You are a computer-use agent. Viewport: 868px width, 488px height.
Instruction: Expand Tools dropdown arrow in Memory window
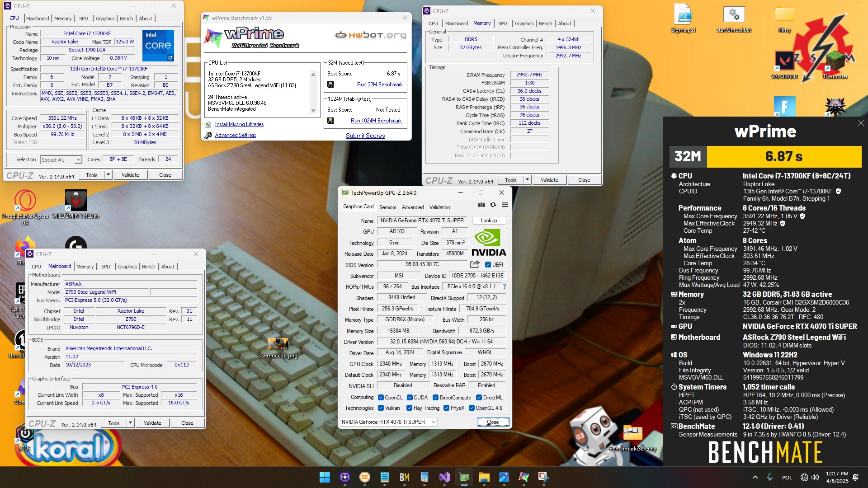pos(527,180)
